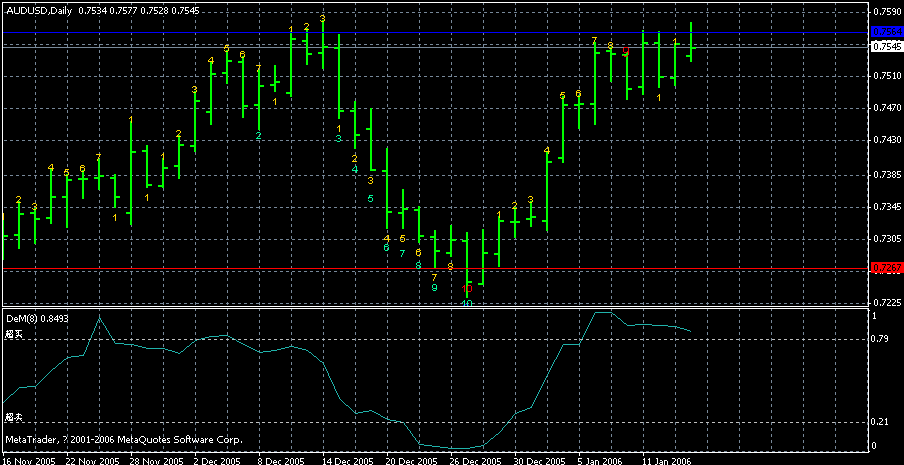
Task: Click the 5 Jan 2006 date label
Action: [x=600, y=460]
